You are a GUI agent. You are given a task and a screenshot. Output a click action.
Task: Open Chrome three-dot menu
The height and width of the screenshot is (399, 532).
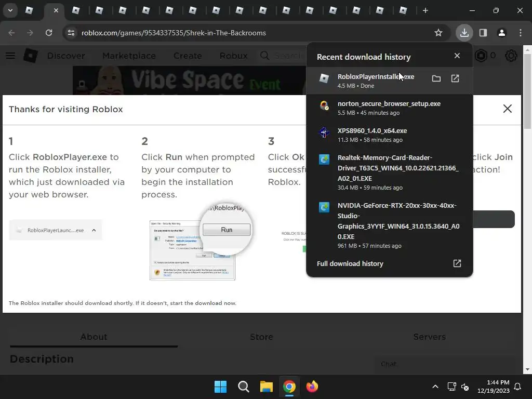tap(521, 33)
